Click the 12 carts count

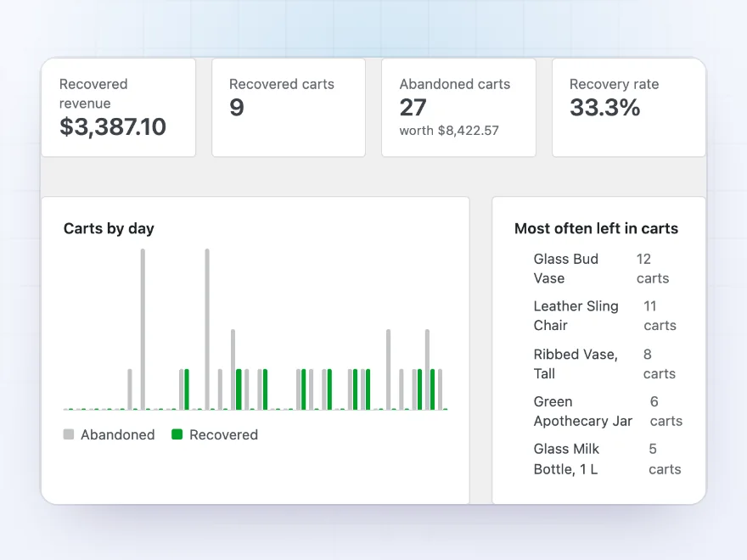pos(653,269)
